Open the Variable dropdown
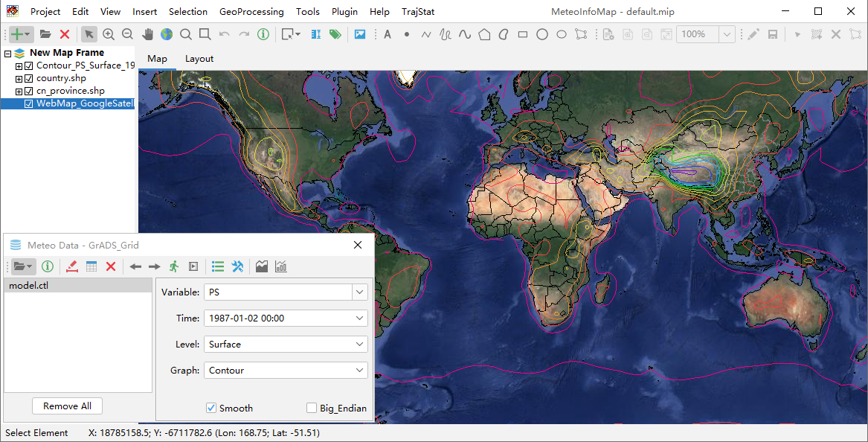The image size is (868, 442). [360, 292]
